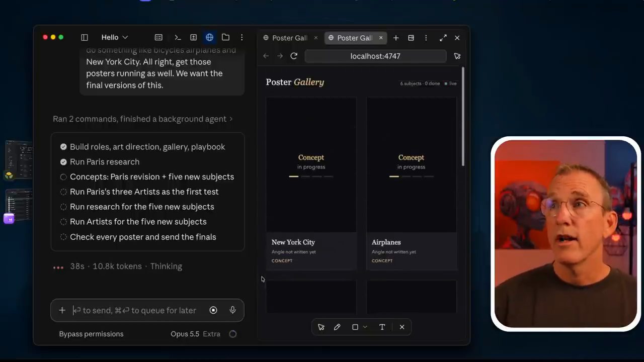Select the cursor tool in annotation toolbar
The image size is (644, 362).
[321, 327]
